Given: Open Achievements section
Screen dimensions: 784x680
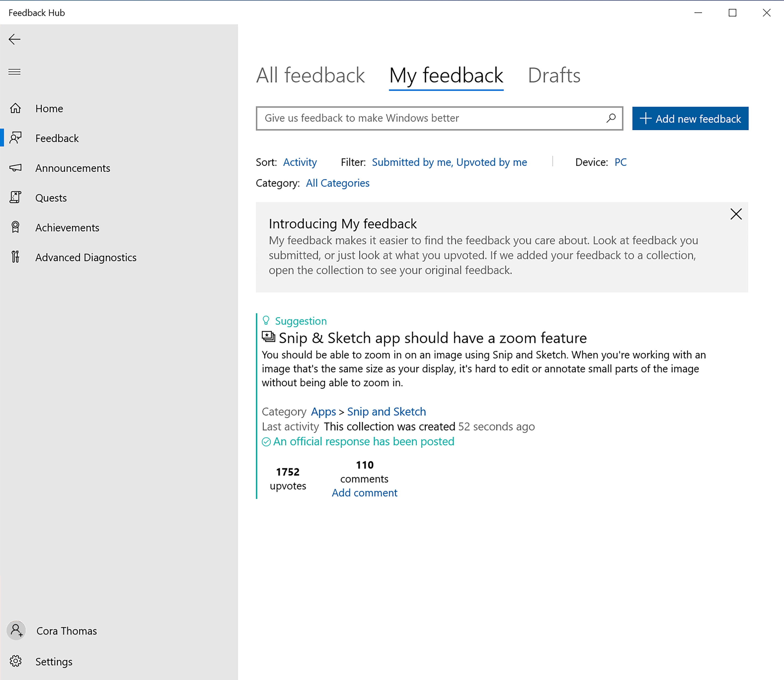Looking at the screenshot, I should (x=67, y=227).
